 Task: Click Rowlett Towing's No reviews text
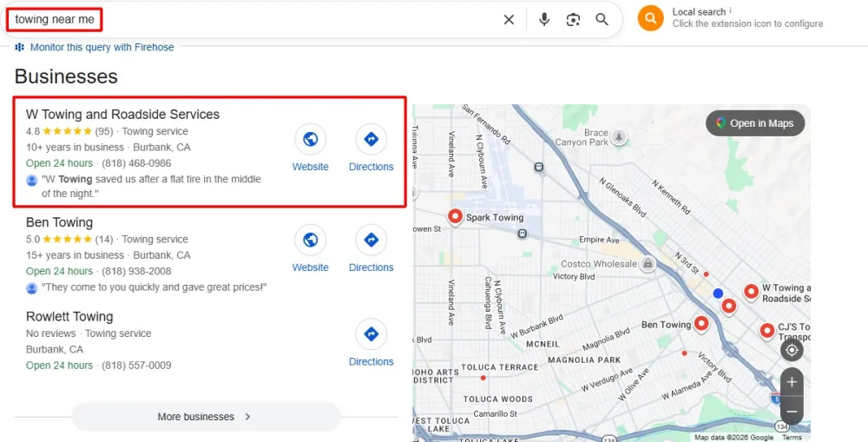(x=51, y=333)
